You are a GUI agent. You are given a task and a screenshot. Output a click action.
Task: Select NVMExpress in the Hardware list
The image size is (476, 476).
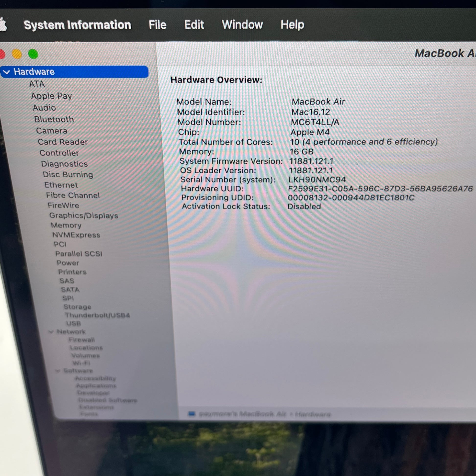[76, 235]
